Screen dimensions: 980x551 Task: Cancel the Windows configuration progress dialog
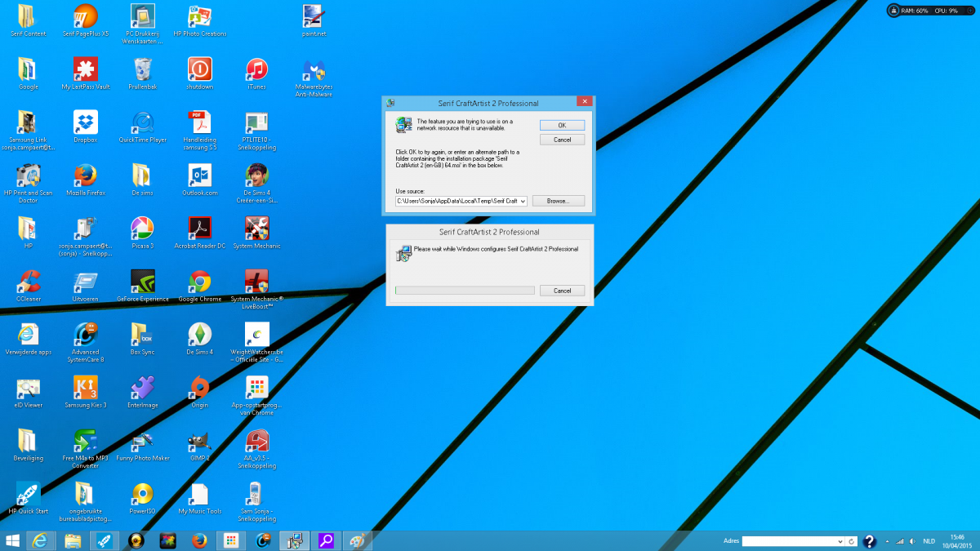(562, 291)
